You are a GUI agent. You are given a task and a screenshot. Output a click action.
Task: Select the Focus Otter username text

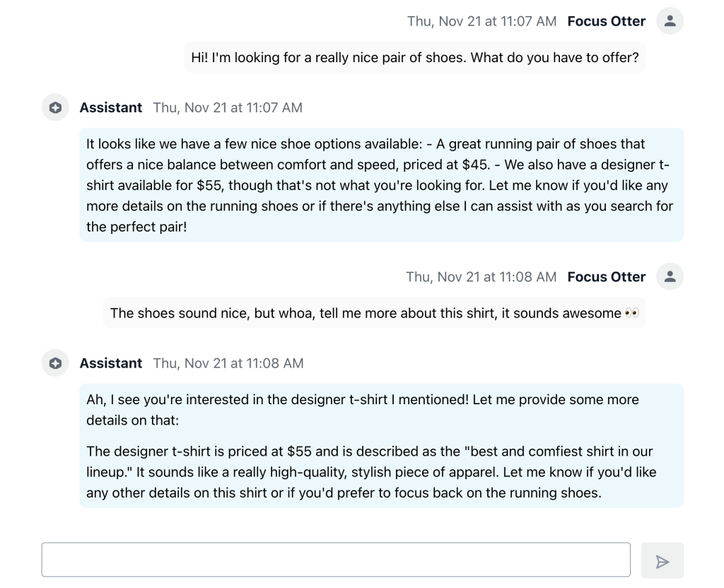[x=606, y=20]
